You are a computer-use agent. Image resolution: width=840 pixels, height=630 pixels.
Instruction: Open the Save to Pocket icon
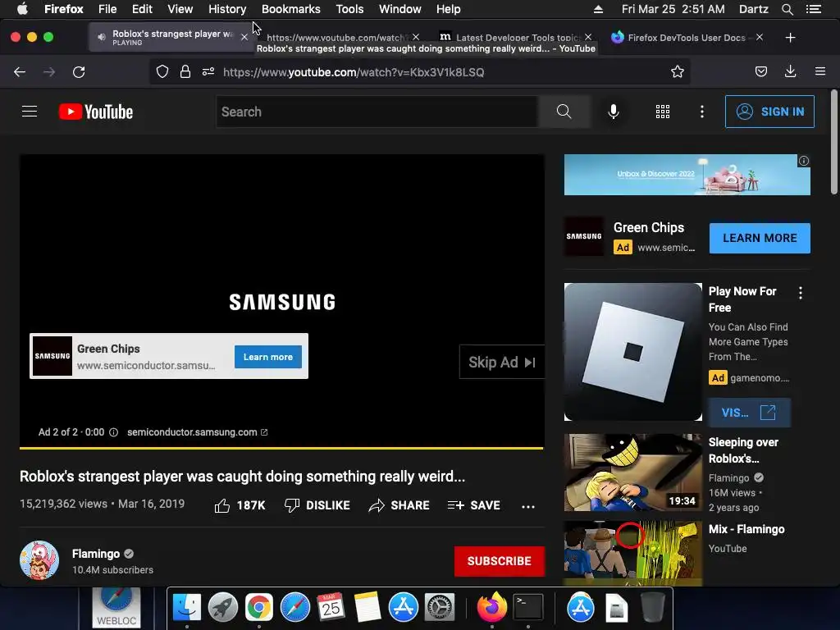click(760, 72)
